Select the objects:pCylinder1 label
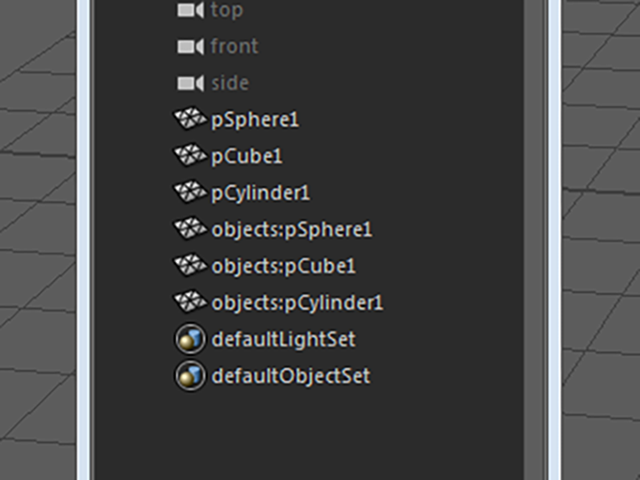640x480 pixels. pos(297,303)
